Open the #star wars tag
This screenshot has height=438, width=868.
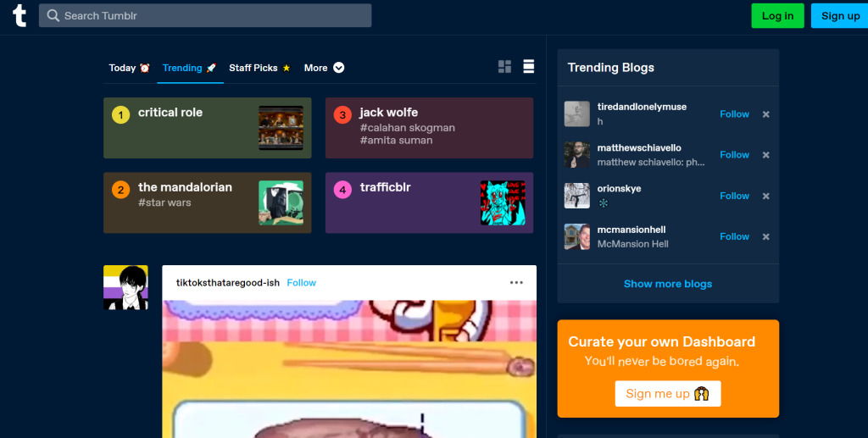(x=164, y=202)
